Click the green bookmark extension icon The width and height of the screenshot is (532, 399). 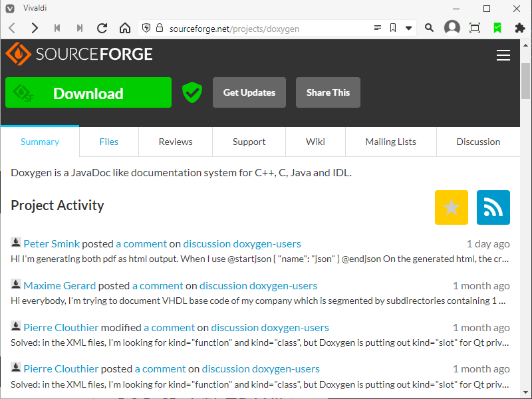[497, 28]
